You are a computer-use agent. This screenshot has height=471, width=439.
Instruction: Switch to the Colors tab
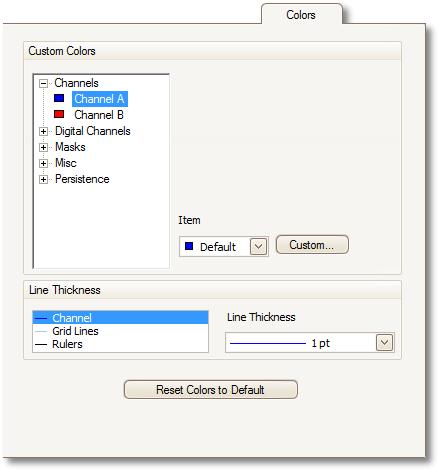coord(301,15)
